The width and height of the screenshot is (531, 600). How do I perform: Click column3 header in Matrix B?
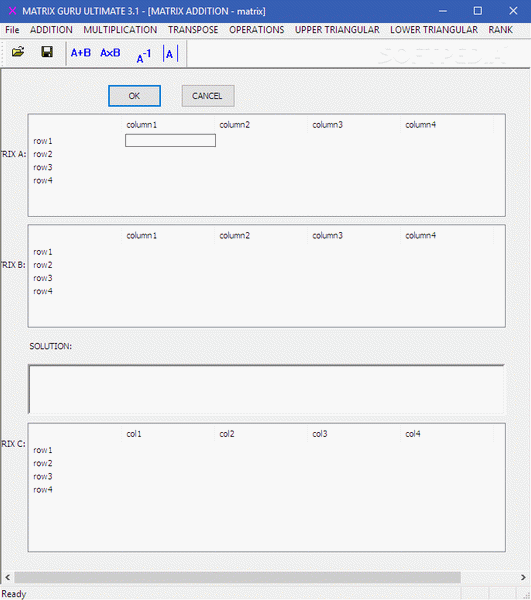pyautogui.click(x=327, y=236)
